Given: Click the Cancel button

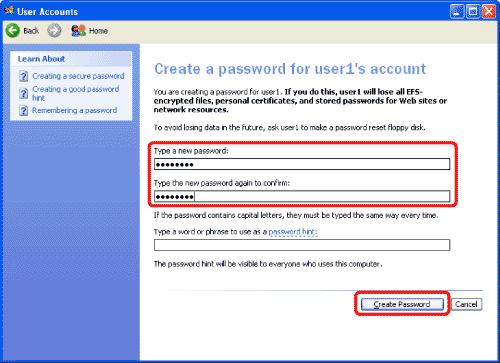Looking at the screenshot, I should coord(466,304).
